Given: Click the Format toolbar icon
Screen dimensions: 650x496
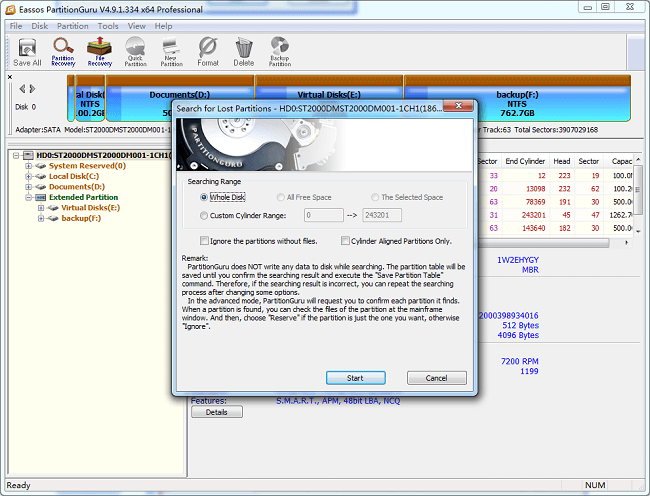Looking at the screenshot, I should (x=208, y=52).
